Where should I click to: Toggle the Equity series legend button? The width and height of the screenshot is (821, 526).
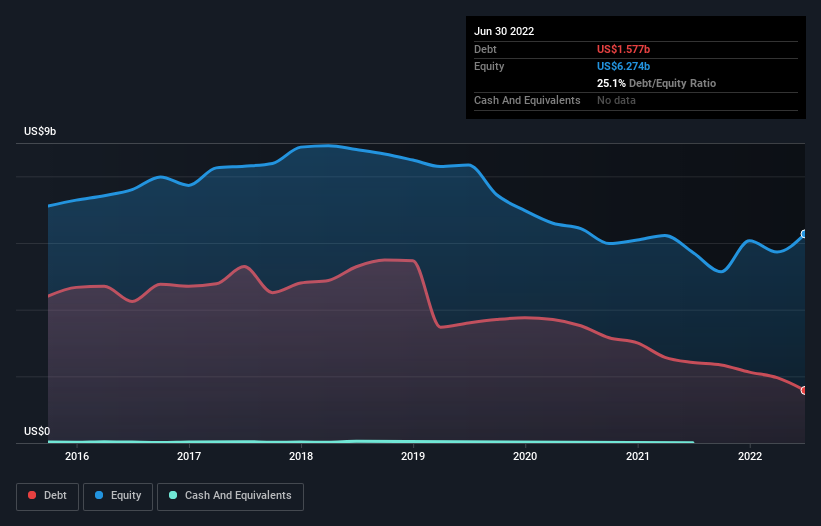118,496
